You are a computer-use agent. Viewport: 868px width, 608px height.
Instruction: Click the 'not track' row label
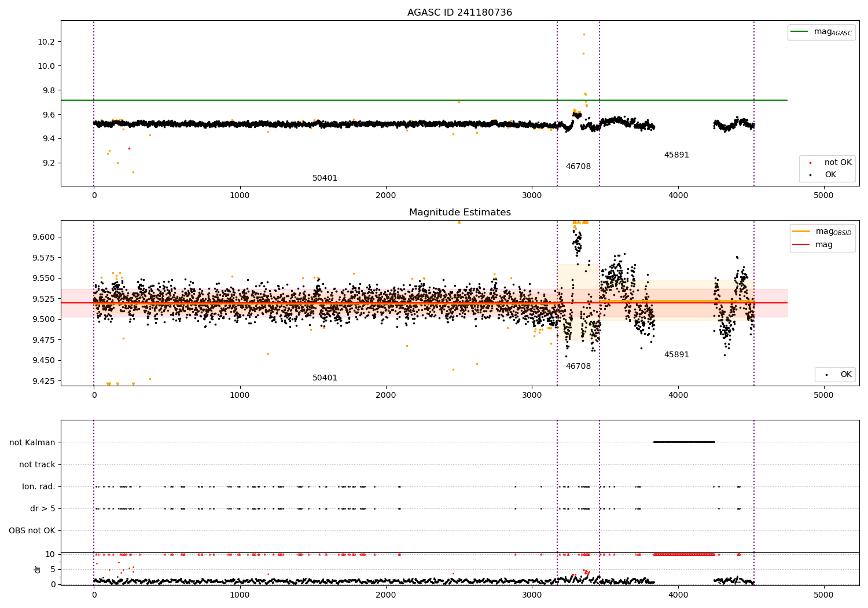[37, 464]
